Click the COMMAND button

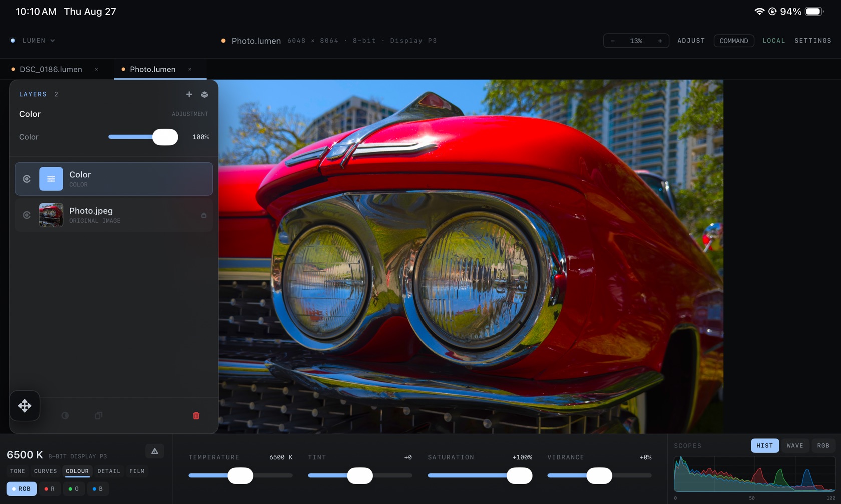pyautogui.click(x=734, y=41)
